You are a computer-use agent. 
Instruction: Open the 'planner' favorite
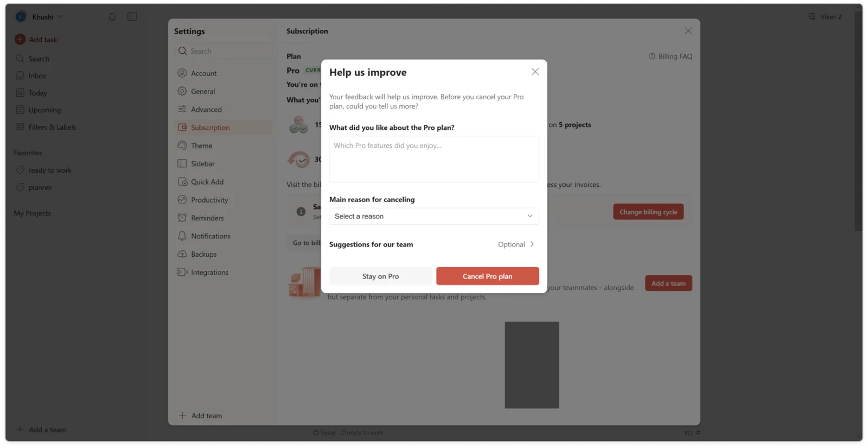click(x=40, y=187)
